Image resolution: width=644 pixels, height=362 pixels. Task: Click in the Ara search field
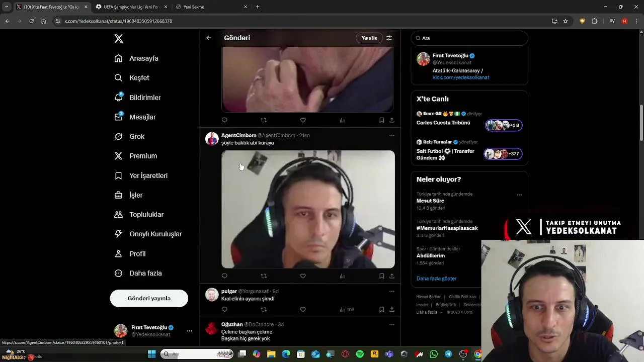tap(469, 38)
